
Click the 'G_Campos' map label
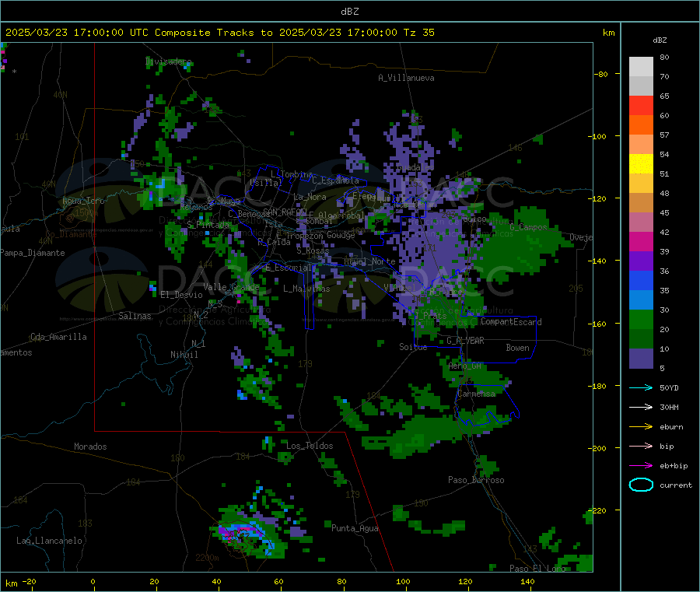[x=528, y=227]
